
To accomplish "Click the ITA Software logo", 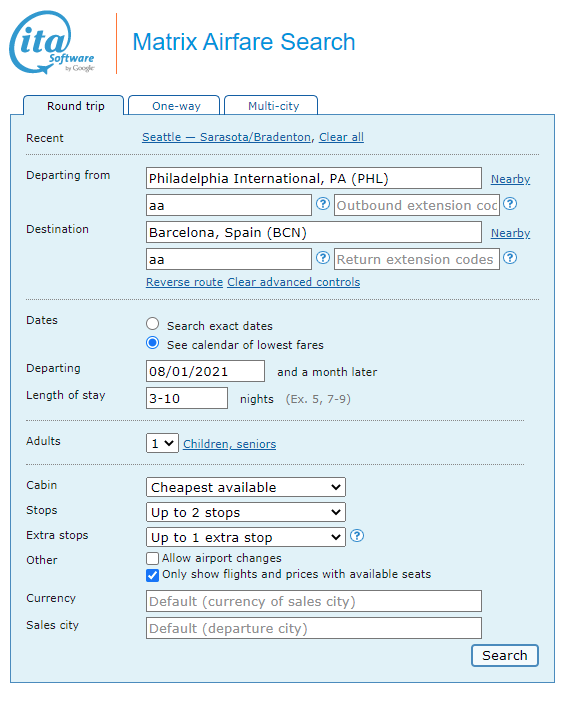I will pyautogui.click(x=52, y=42).
